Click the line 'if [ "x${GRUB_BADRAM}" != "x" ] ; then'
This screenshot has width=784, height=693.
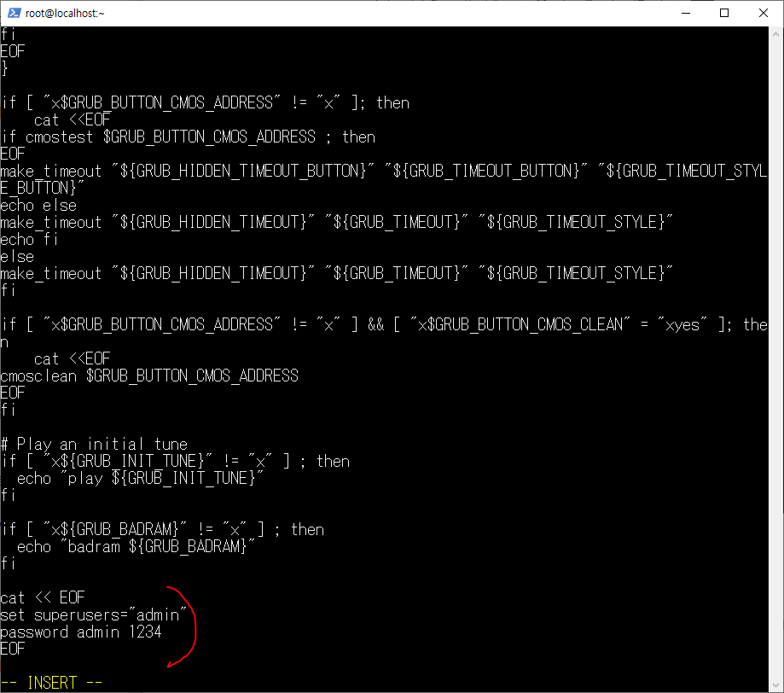162,529
